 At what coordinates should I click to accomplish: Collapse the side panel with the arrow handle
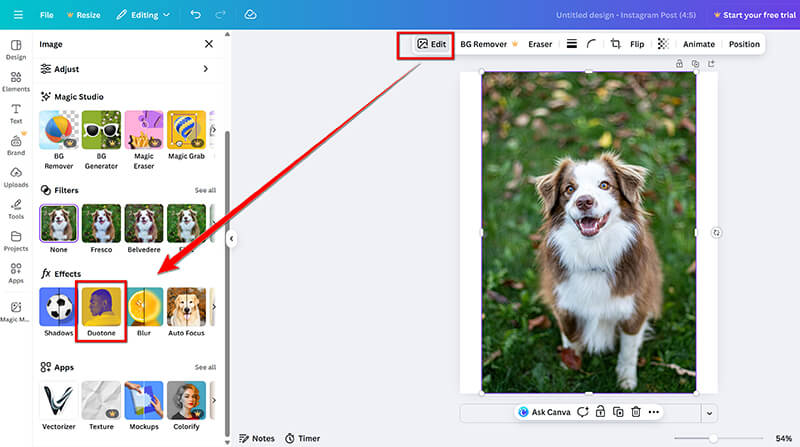[231, 239]
